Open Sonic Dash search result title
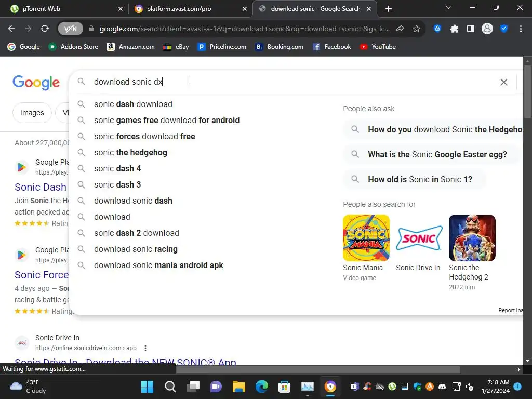This screenshot has height=399, width=532. point(41,187)
